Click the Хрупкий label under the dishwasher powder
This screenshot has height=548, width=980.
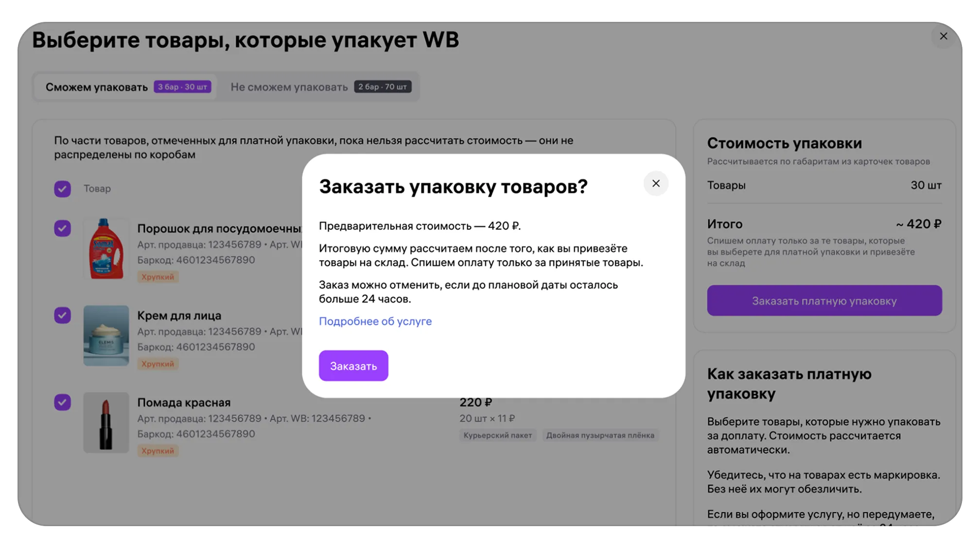pyautogui.click(x=157, y=277)
